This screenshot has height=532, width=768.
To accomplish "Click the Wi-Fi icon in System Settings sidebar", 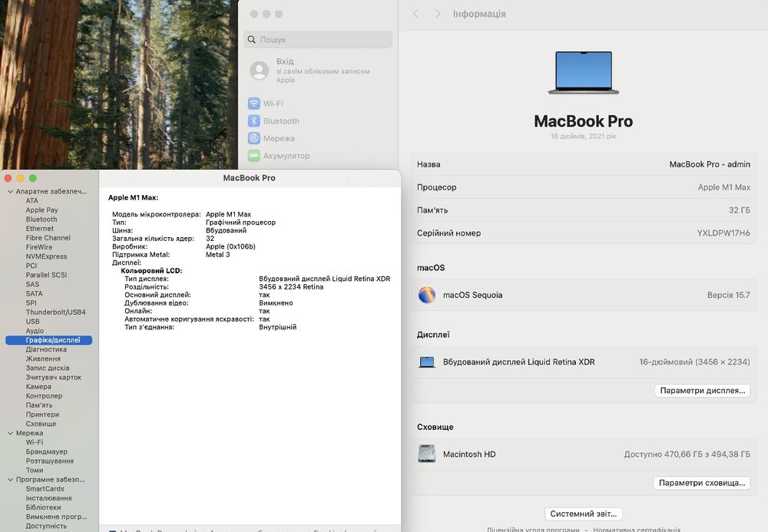I will (x=253, y=104).
